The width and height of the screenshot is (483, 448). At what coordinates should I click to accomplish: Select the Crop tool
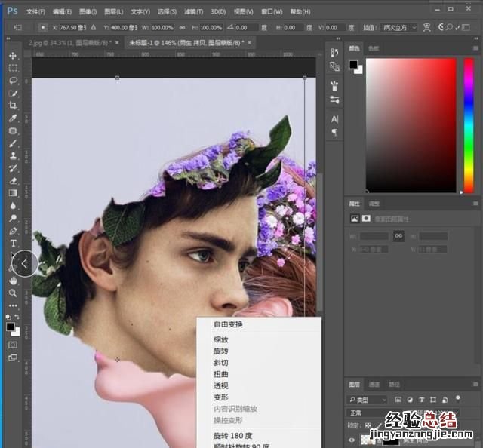(x=13, y=106)
